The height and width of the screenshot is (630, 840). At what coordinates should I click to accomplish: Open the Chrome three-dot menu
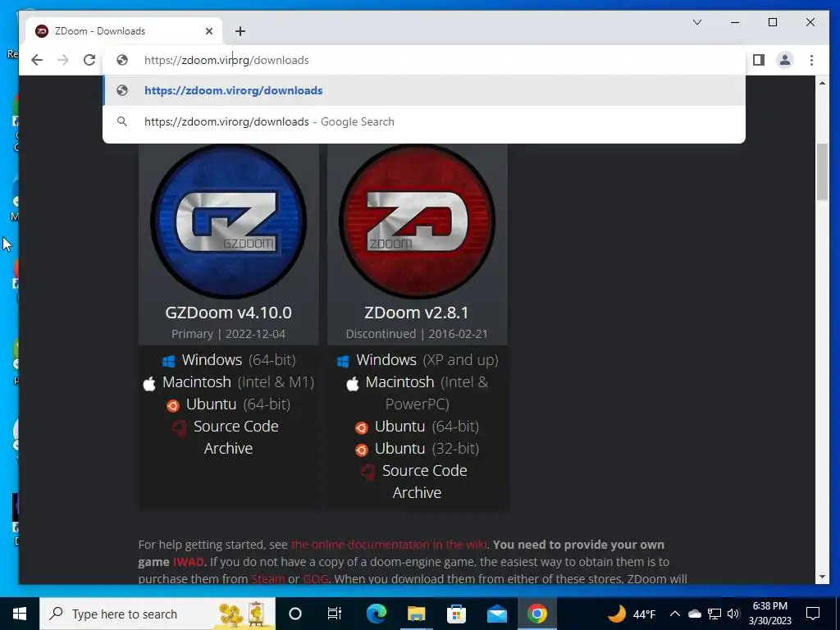point(811,60)
